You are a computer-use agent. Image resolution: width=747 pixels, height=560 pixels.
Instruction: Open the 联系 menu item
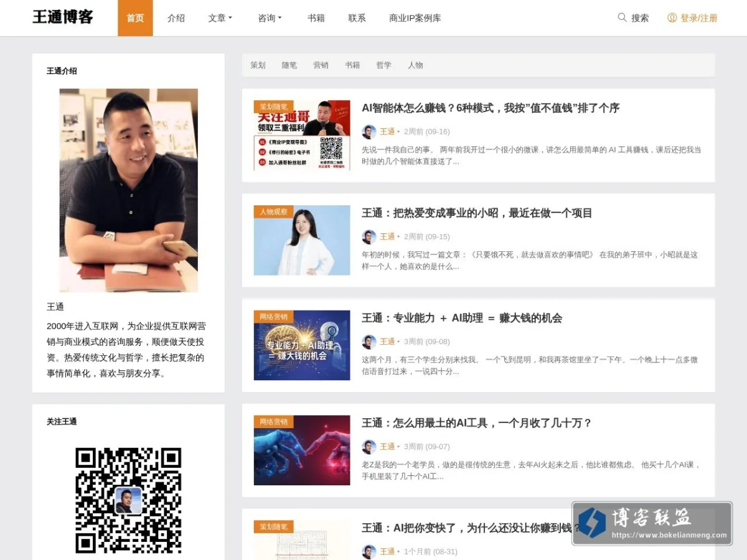[x=357, y=18]
